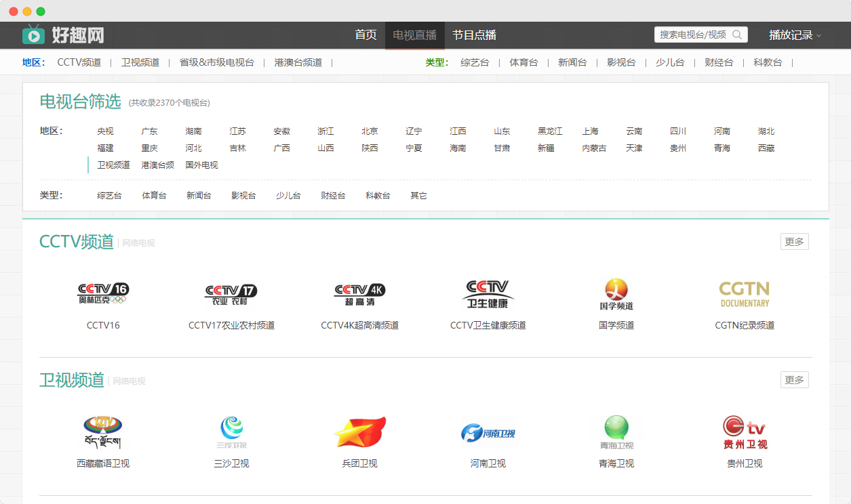Expand the 播放记录 dropdown
This screenshot has width=851, height=504.
click(795, 35)
